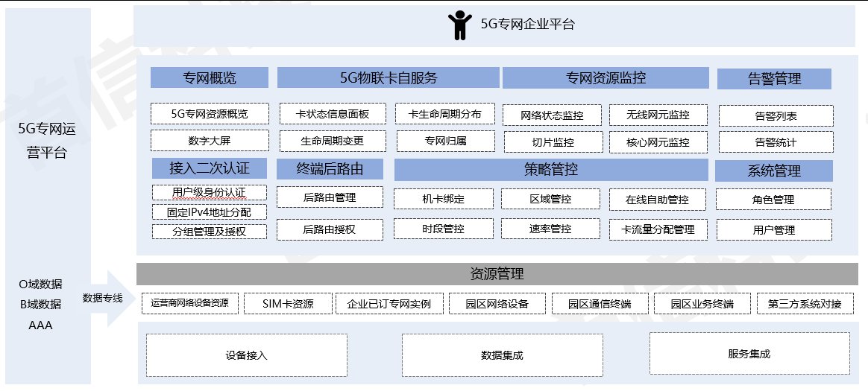This screenshot has height=391, width=868.
Task: Open 卡状态信息面板 item
Action: (333, 114)
